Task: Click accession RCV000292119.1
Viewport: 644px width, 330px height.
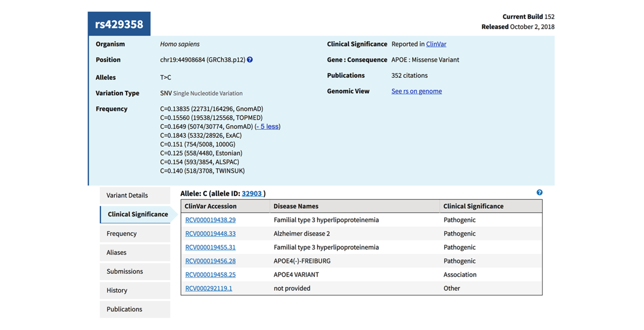Action: pos(209,288)
